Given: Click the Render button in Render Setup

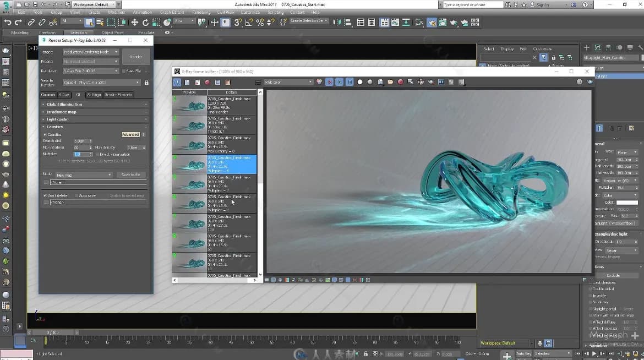Looking at the screenshot, I should [x=136, y=57].
